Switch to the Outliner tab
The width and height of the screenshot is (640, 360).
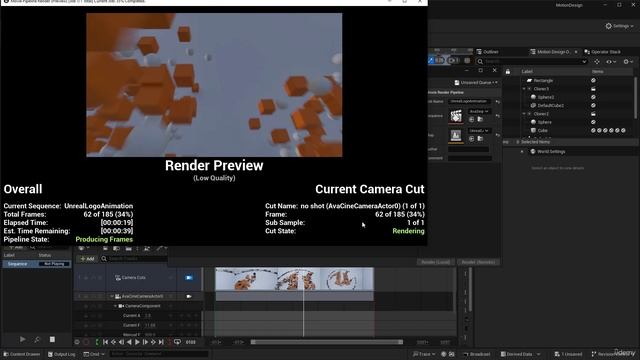487,52
